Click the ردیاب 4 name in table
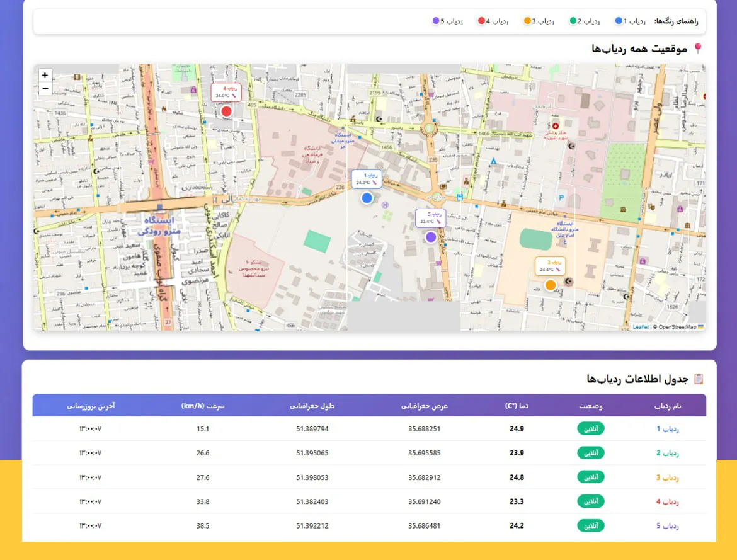This screenshot has height=560, width=737. pos(668,501)
